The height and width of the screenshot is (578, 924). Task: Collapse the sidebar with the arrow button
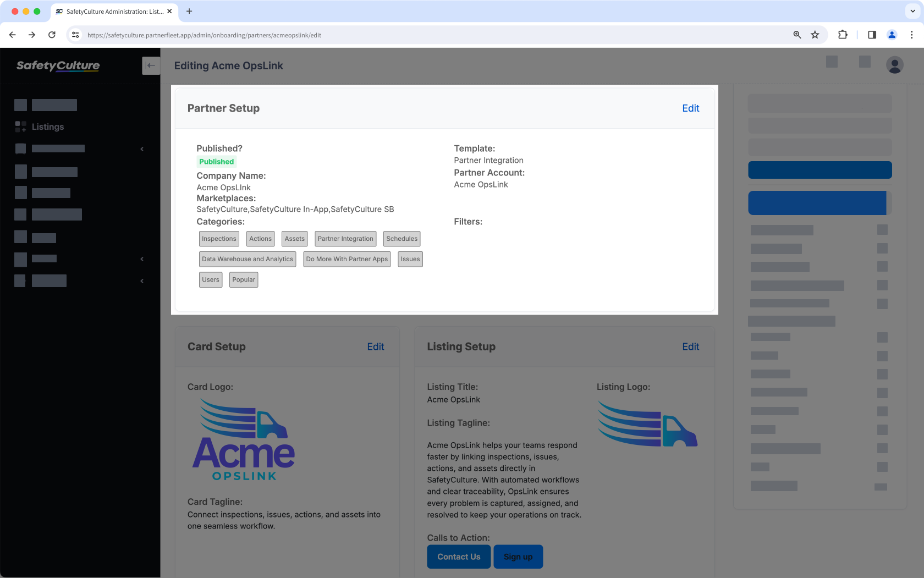tap(151, 65)
